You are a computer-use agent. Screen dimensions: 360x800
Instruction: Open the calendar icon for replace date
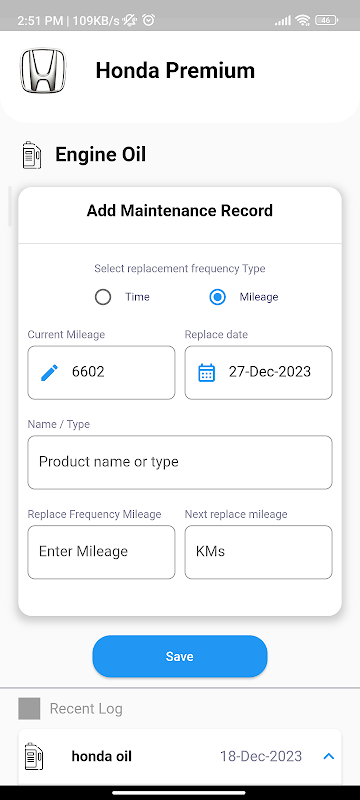click(206, 372)
